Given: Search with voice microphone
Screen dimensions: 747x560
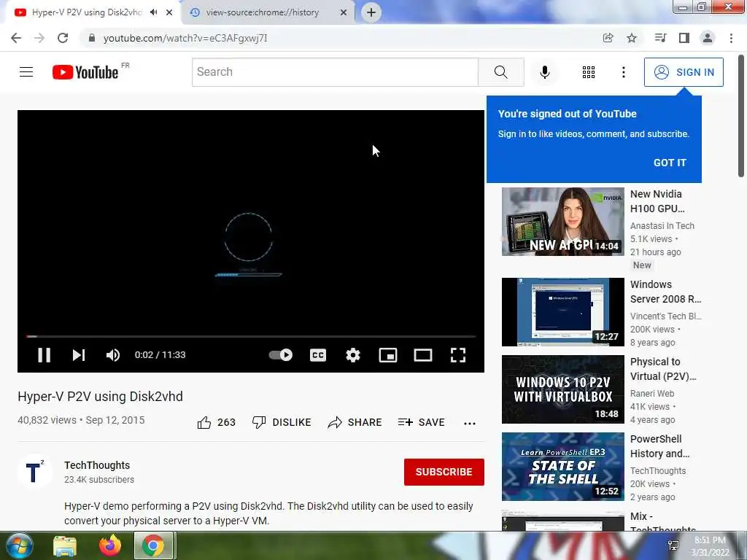Looking at the screenshot, I should [x=544, y=72].
